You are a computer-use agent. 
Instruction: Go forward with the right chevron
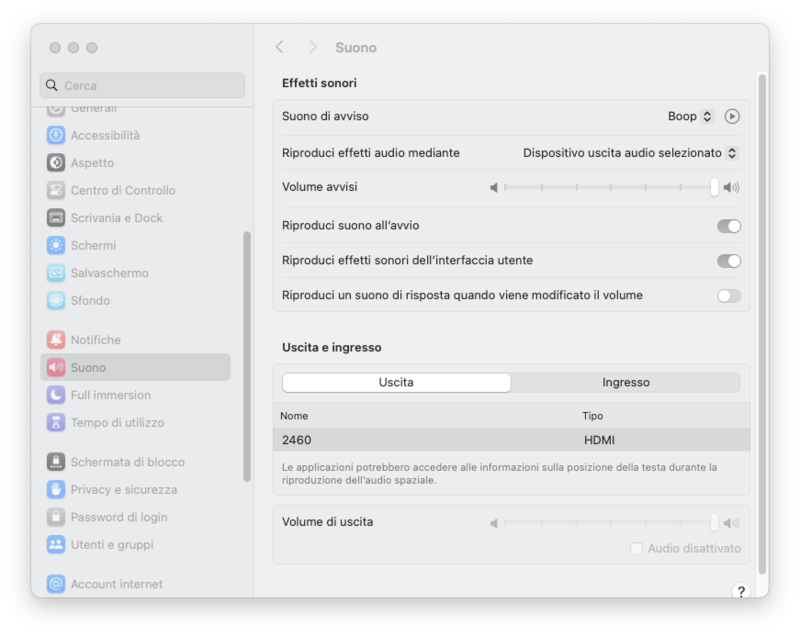click(313, 47)
